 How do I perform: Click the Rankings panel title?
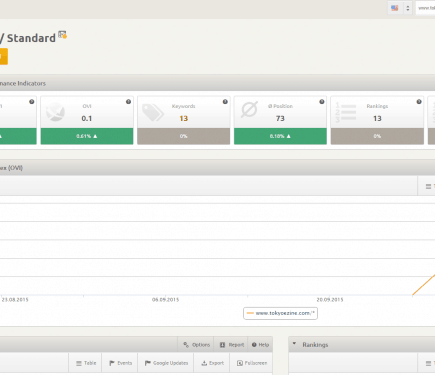click(x=315, y=345)
